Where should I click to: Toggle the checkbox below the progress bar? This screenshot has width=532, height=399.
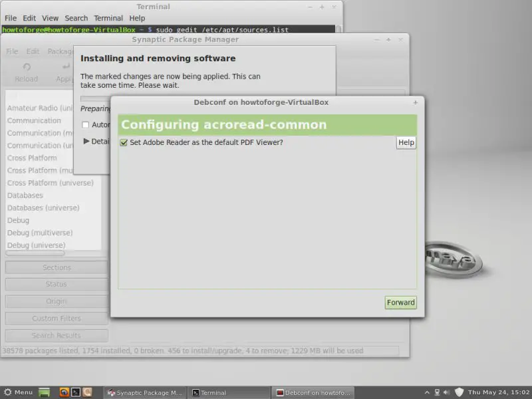click(86, 125)
